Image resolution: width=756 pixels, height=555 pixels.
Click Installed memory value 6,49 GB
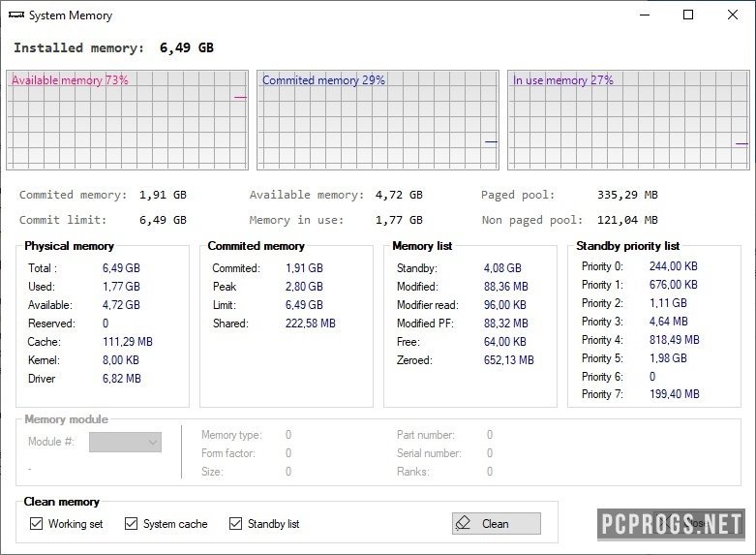187,47
